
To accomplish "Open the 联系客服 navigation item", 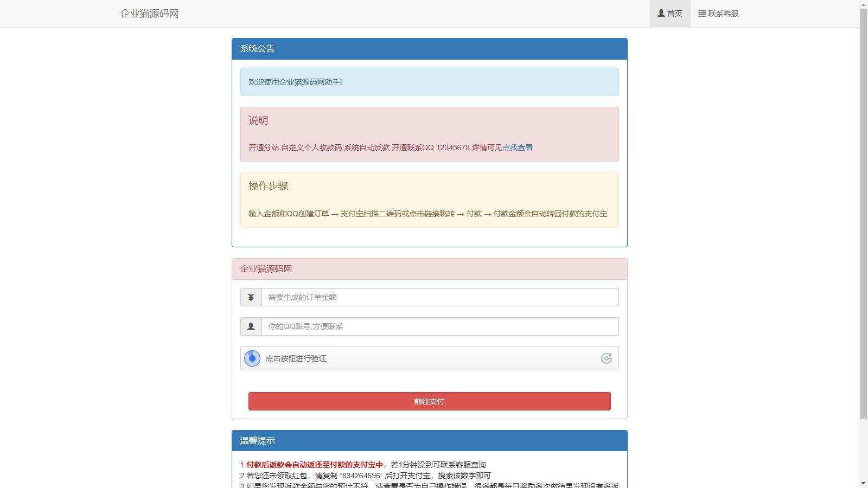I will tap(718, 14).
